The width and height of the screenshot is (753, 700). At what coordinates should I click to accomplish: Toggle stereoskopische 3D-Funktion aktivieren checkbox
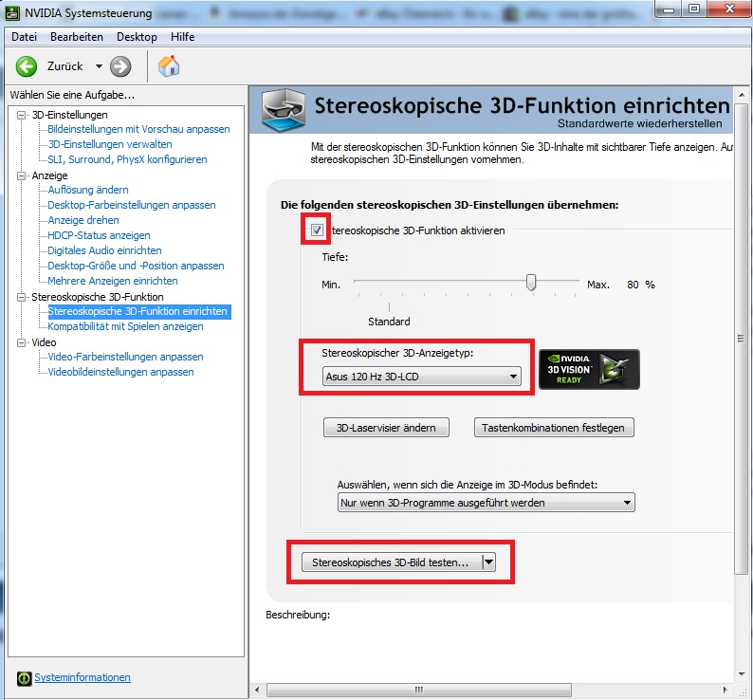(x=317, y=230)
